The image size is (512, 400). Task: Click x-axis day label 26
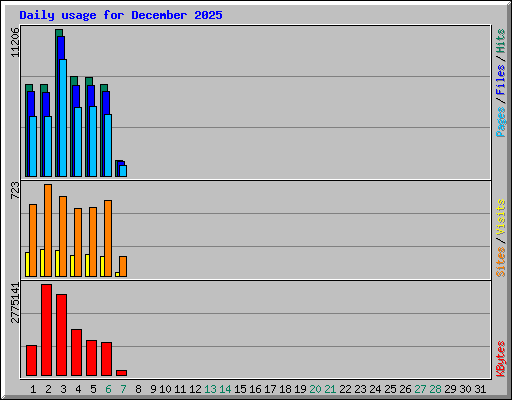[x=405, y=389]
